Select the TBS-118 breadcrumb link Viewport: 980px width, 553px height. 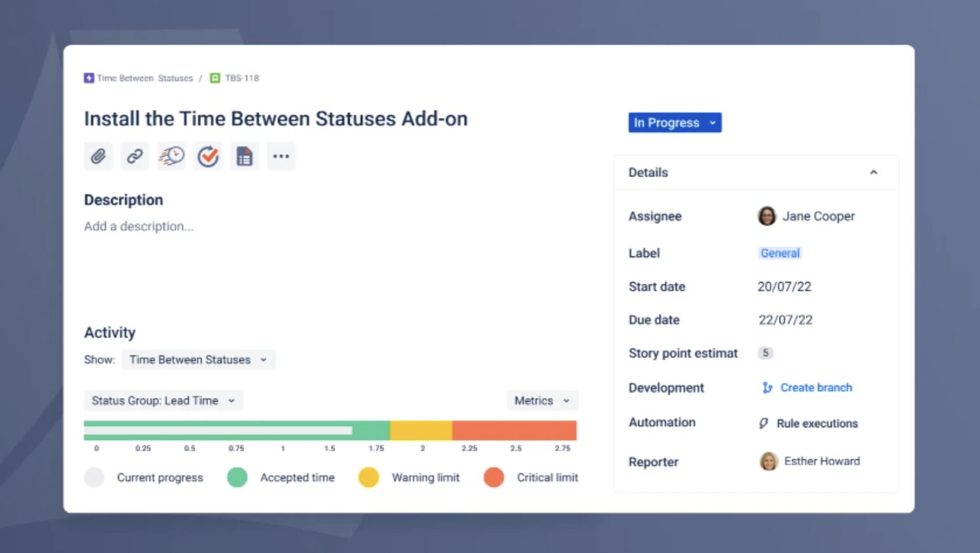point(241,78)
